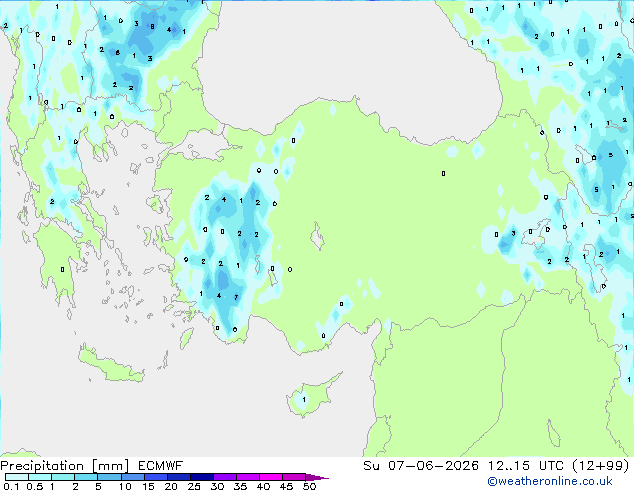
Task: Click the 35–40 mm legend swatch
Action: pyautogui.click(x=248, y=477)
